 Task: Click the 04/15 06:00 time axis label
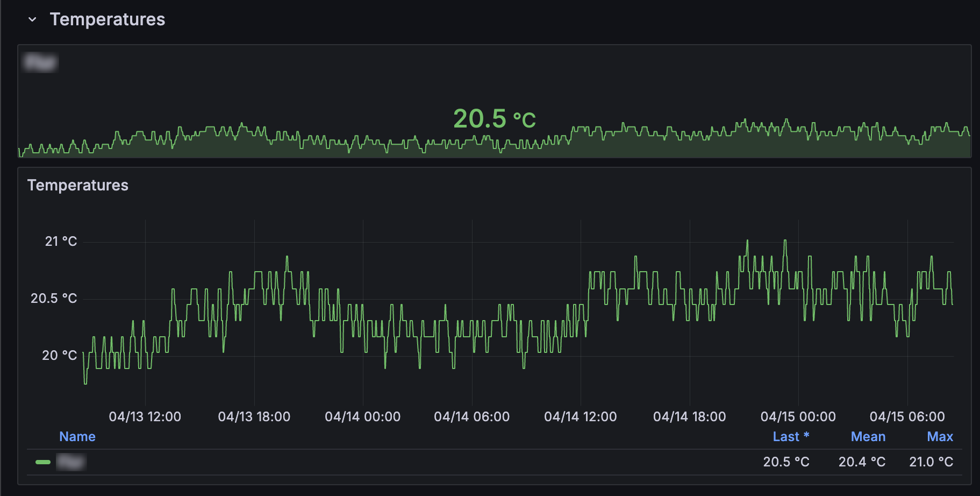pyautogui.click(x=907, y=417)
